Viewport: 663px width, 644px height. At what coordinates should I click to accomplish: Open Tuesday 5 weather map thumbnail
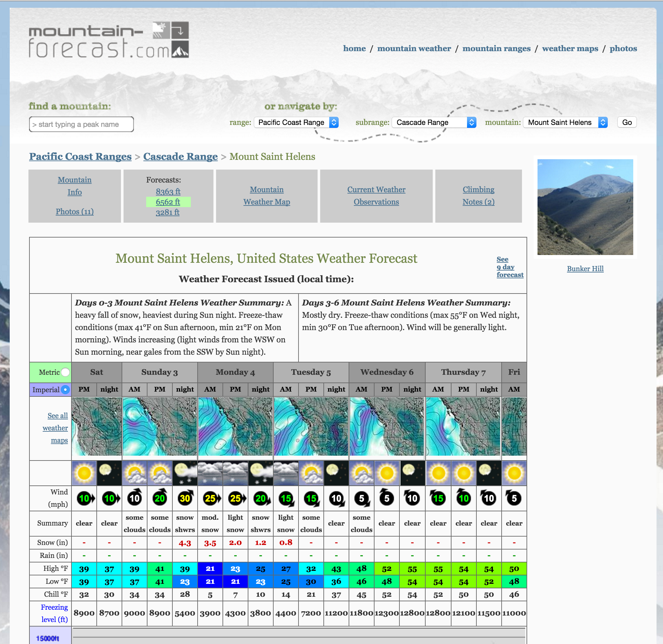coord(311,427)
